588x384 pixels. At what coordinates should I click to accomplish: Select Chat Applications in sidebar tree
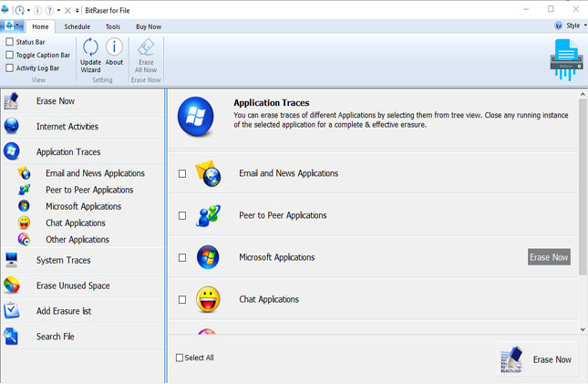coord(76,223)
